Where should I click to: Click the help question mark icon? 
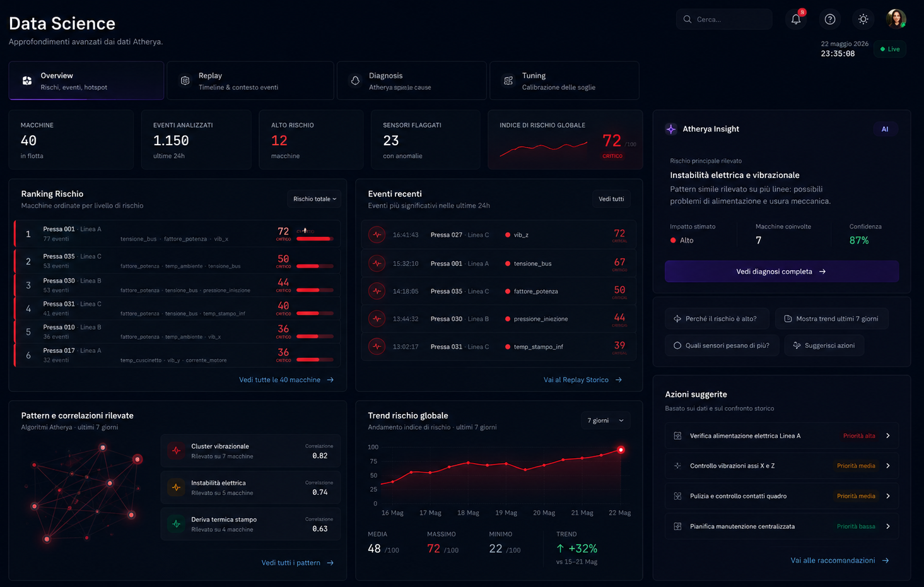830,20
